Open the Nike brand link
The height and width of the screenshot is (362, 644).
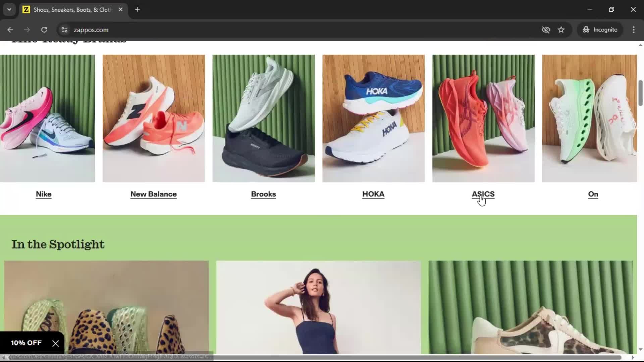click(44, 194)
